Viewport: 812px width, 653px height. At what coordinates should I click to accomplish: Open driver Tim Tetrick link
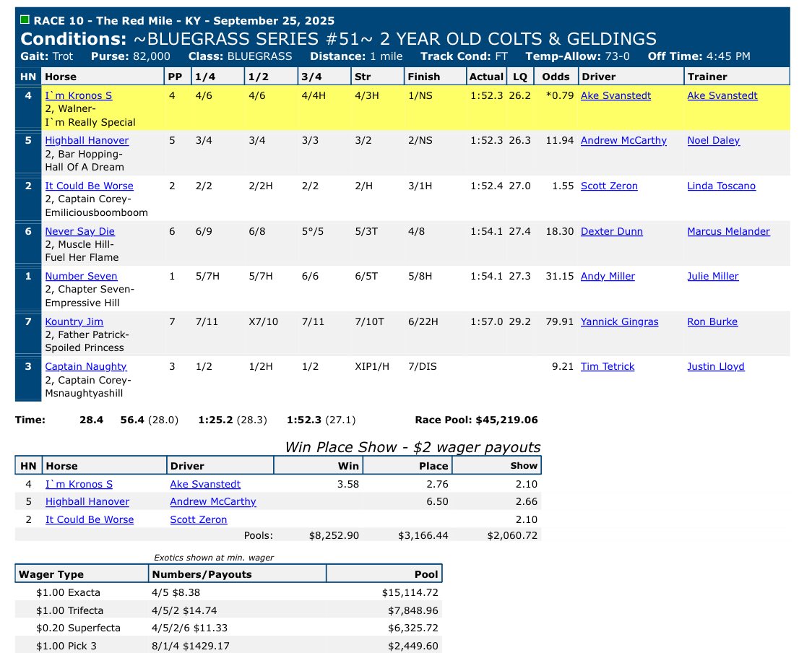tap(608, 367)
